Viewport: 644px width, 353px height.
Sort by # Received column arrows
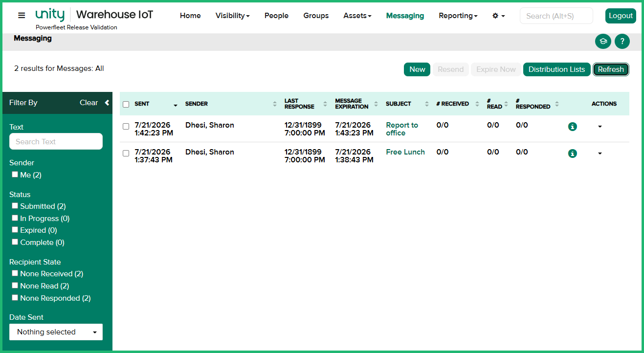[x=477, y=104]
